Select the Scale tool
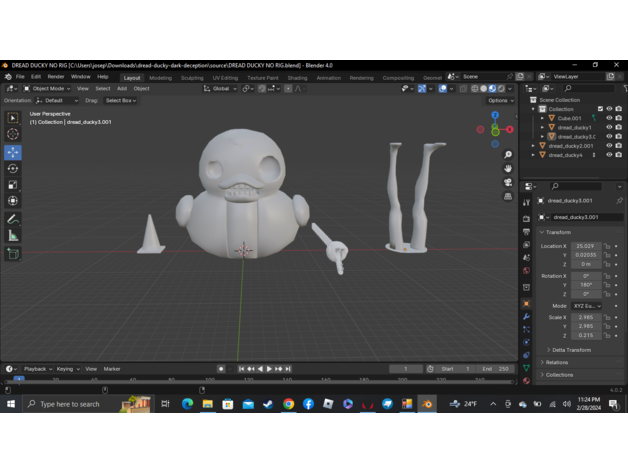Viewport: 628px width, 472px height. click(x=13, y=185)
